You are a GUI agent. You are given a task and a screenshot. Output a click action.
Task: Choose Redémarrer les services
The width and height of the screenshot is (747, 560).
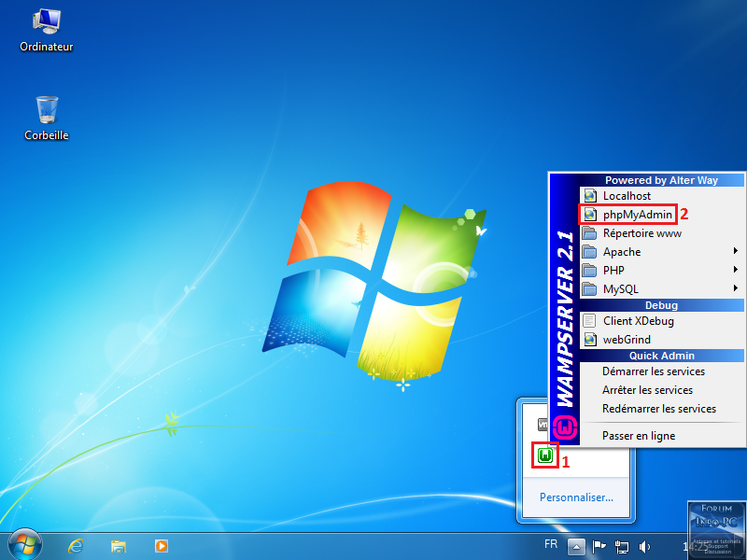662,409
